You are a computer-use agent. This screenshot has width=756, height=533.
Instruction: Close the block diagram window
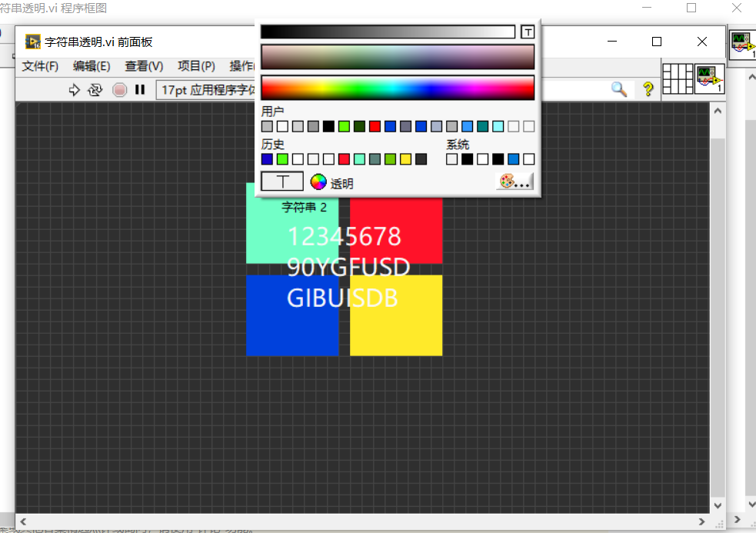point(737,8)
